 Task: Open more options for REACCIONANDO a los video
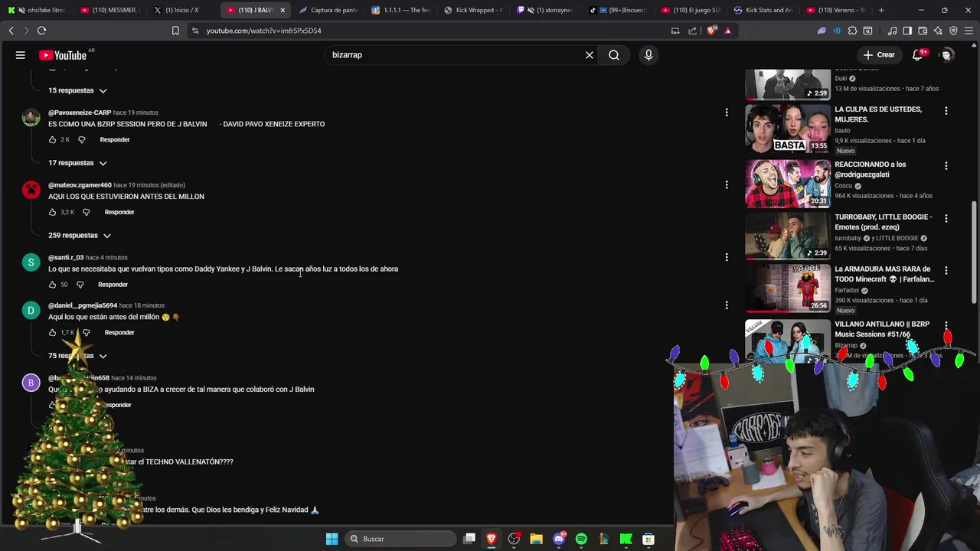946,166
